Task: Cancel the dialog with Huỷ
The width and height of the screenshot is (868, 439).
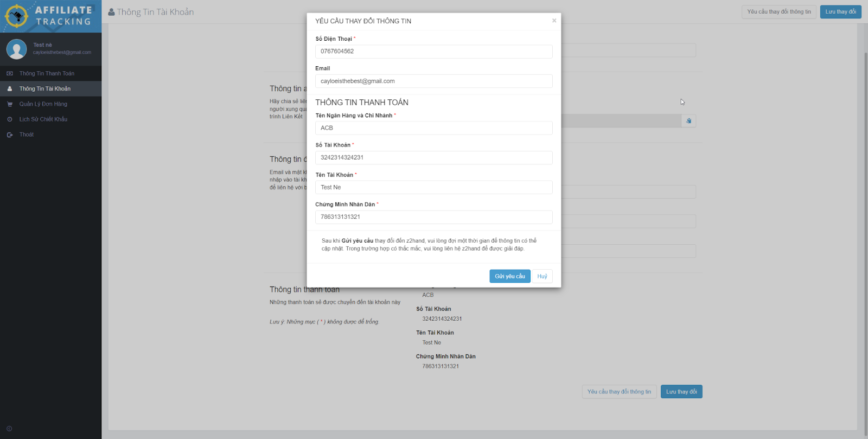Action: coord(542,276)
